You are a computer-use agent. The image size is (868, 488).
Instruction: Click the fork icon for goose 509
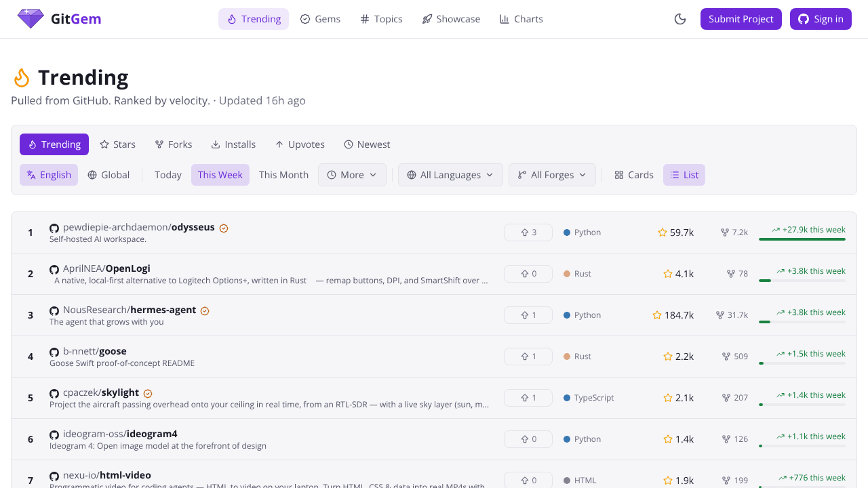tap(726, 357)
